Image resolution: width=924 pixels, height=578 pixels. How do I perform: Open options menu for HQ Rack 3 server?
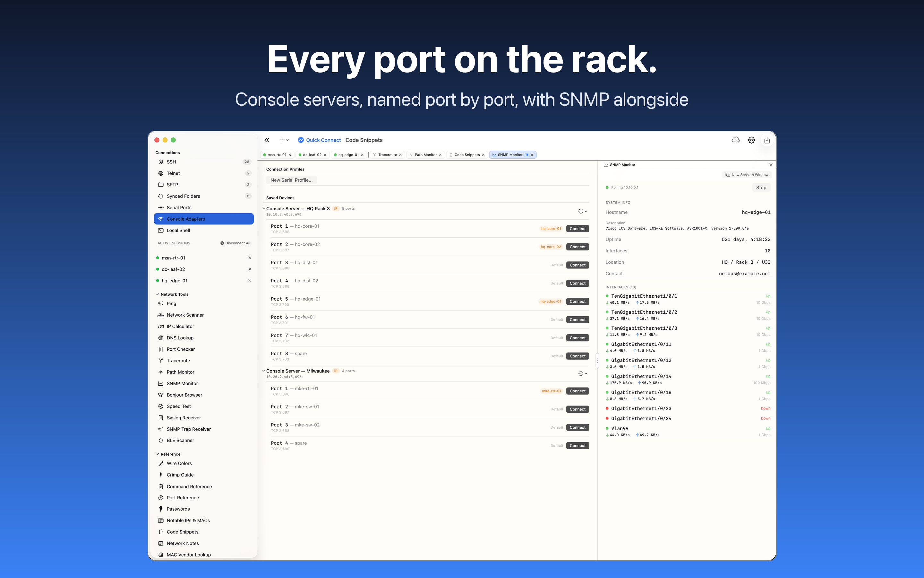[582, 211]
